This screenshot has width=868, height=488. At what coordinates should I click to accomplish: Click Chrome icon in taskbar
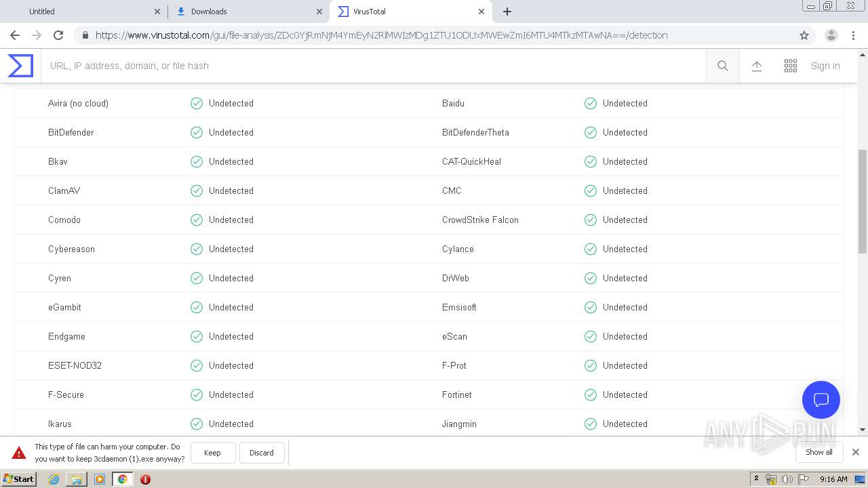pyautogui.click(x=123, y=479)
